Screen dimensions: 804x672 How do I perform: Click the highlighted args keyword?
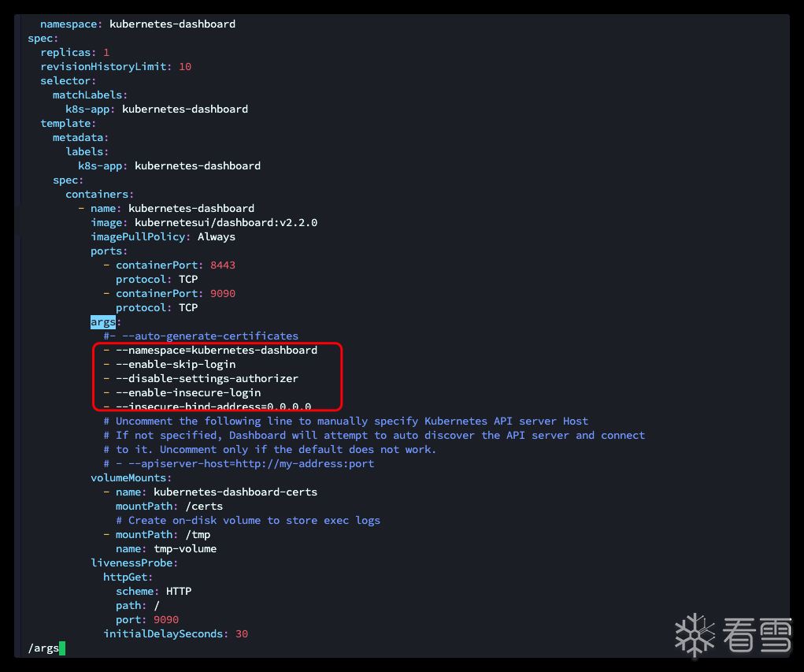tap(103, 321)
